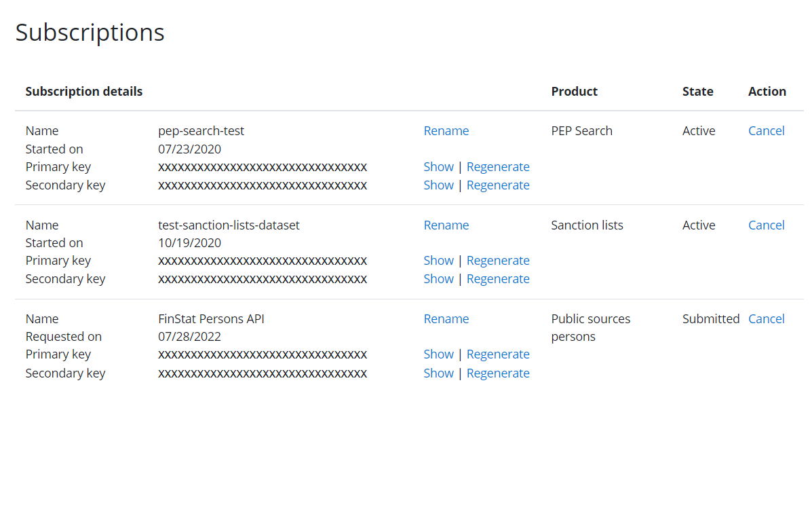The image size is (812, 514).
Task: Regenerate primary key for test-sanction-lists-dataset
Action: click(x=498, y=261)
